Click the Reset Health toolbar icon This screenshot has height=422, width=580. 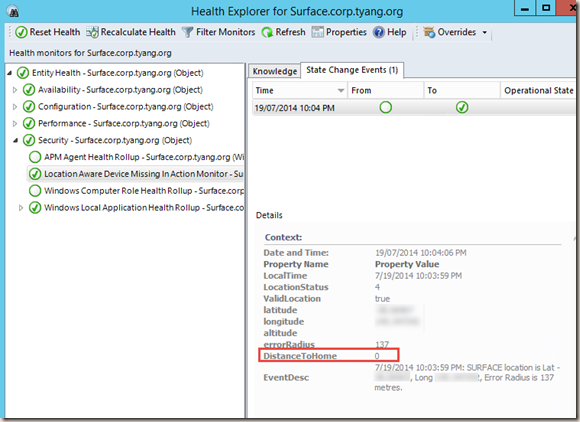coord(21,33)
